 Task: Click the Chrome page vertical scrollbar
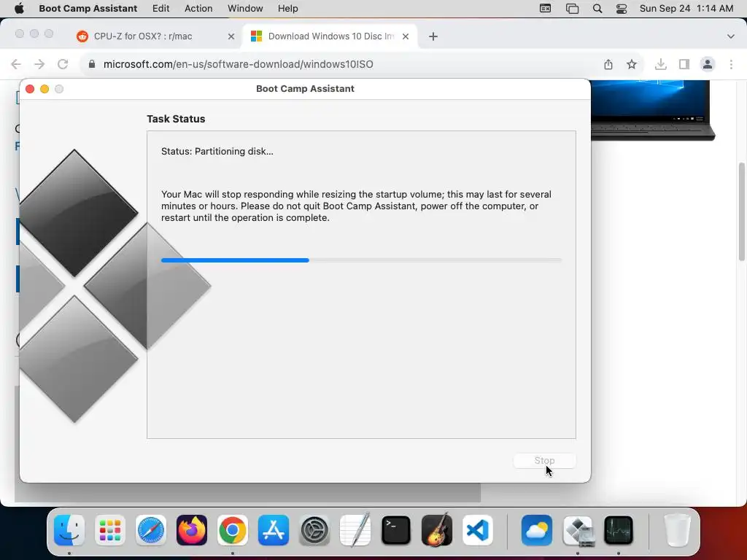742,211
